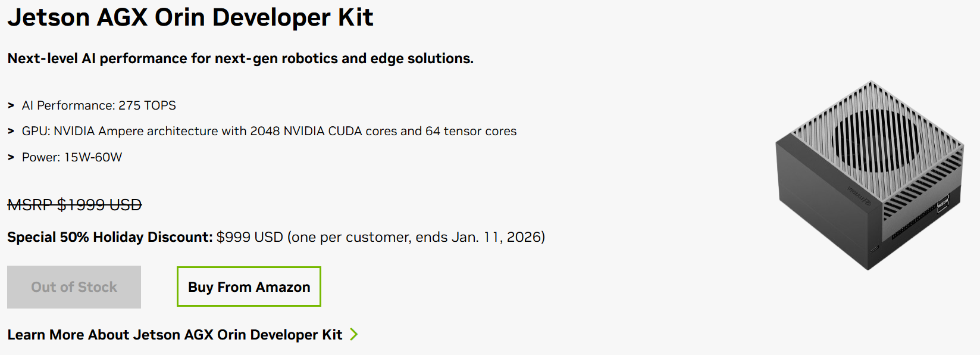Click the USB ports on the device image

click(943, 204)
